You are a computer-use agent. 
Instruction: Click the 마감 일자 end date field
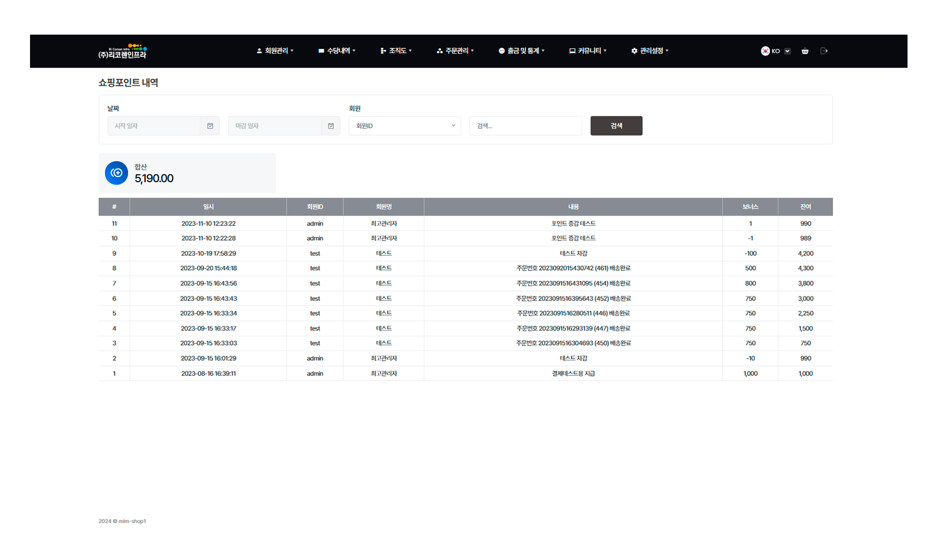275,126
